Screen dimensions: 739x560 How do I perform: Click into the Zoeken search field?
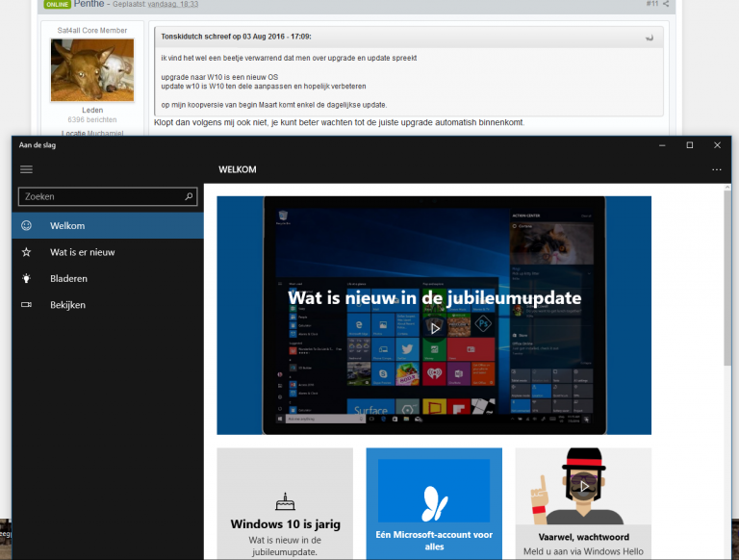coord(99,196)
